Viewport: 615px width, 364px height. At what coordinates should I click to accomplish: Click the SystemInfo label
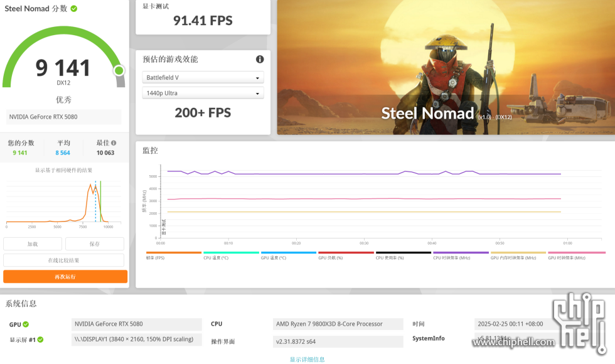coord(428,338)
